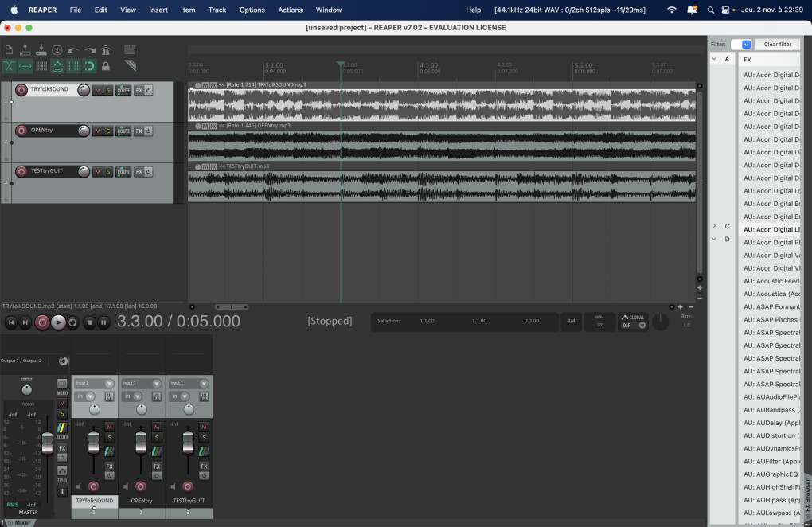
Task: Toggle snapping magnet icon
Action: (90, 66)
